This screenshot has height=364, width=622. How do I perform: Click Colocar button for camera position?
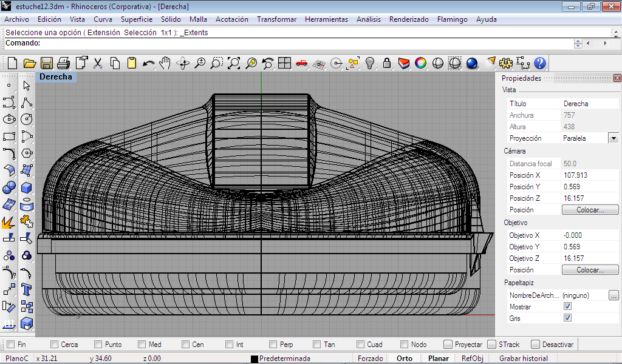[x=590, y=210]
